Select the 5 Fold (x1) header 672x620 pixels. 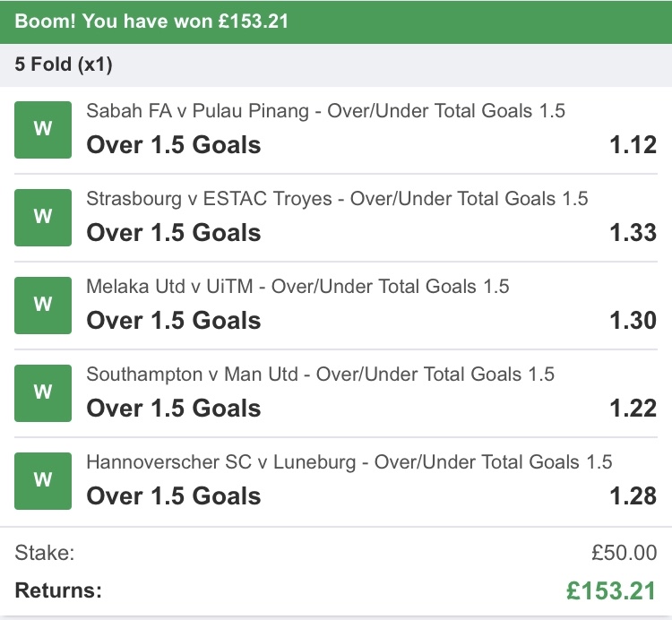(x=64, y=65)
